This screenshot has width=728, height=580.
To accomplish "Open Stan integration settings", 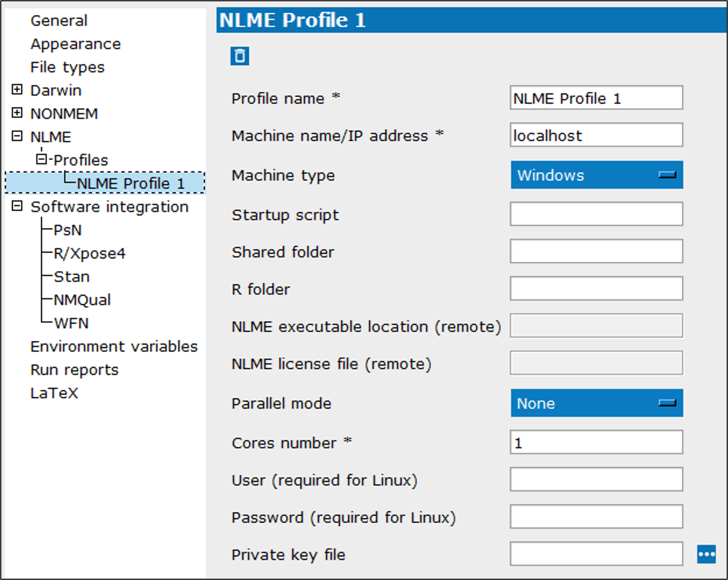I will (x=72, y=277).
